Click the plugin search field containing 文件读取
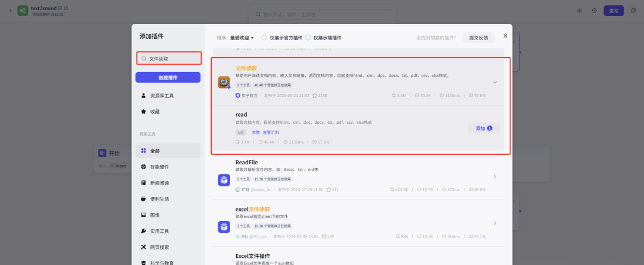The height and width of the screenshot is (265, 644). [x=169, y=59]
